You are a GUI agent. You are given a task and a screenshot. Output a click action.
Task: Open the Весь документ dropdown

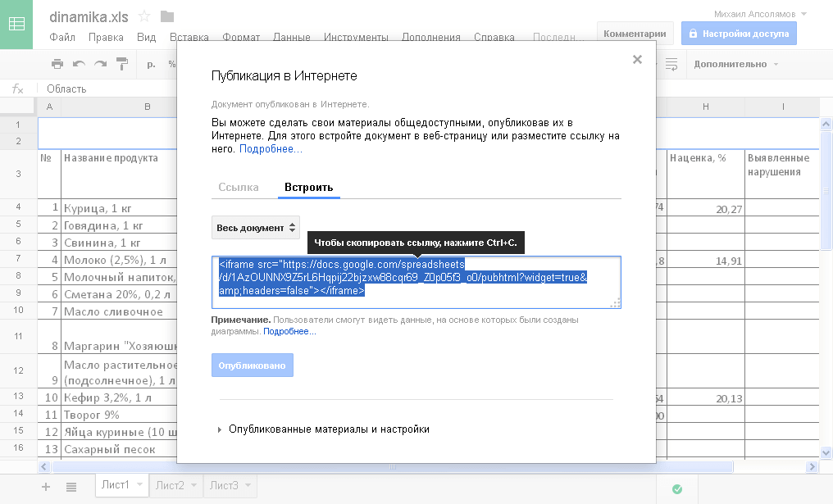click(255, 228)
